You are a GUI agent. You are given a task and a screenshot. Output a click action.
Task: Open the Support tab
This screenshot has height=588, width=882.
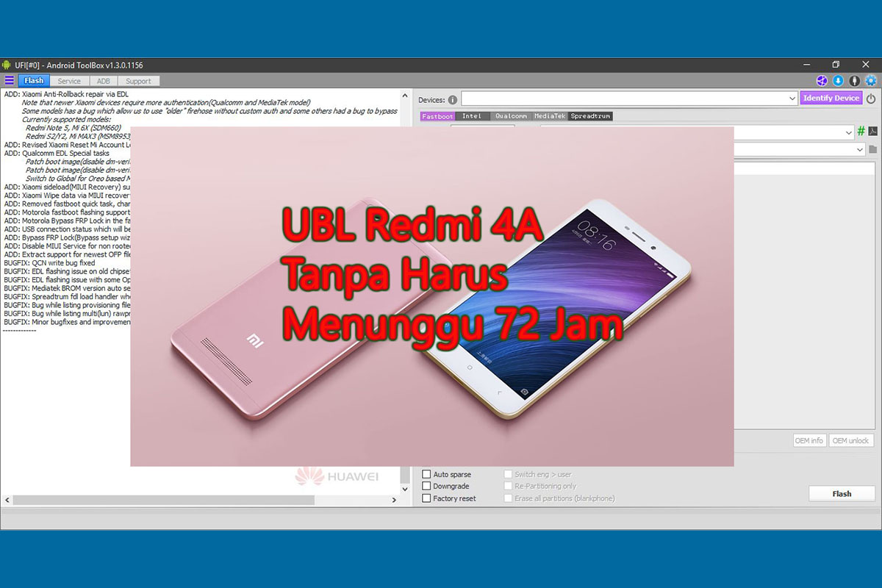[x=138, y=81]
